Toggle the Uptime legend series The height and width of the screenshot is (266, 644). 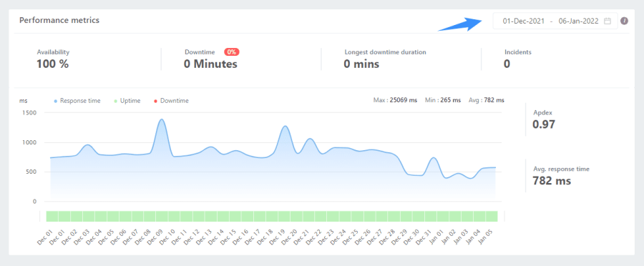point(127,101)
